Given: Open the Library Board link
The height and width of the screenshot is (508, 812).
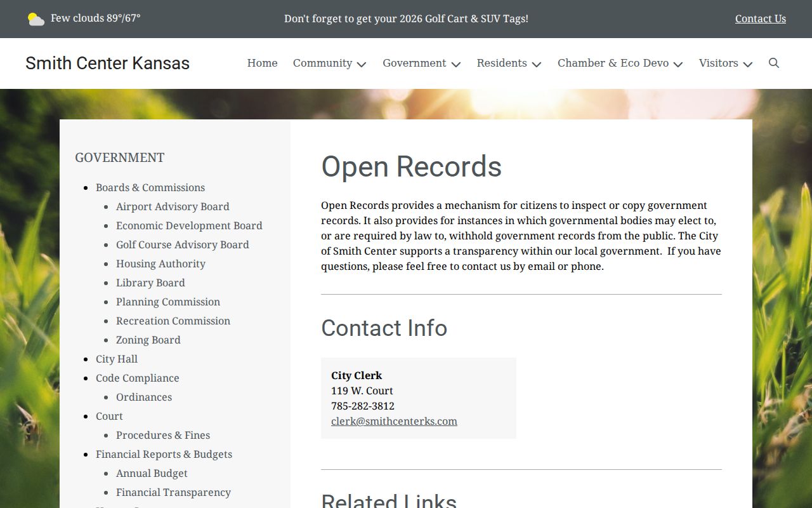Looking at the screenshot, I should pyautogui.click(x=150, y=283).
